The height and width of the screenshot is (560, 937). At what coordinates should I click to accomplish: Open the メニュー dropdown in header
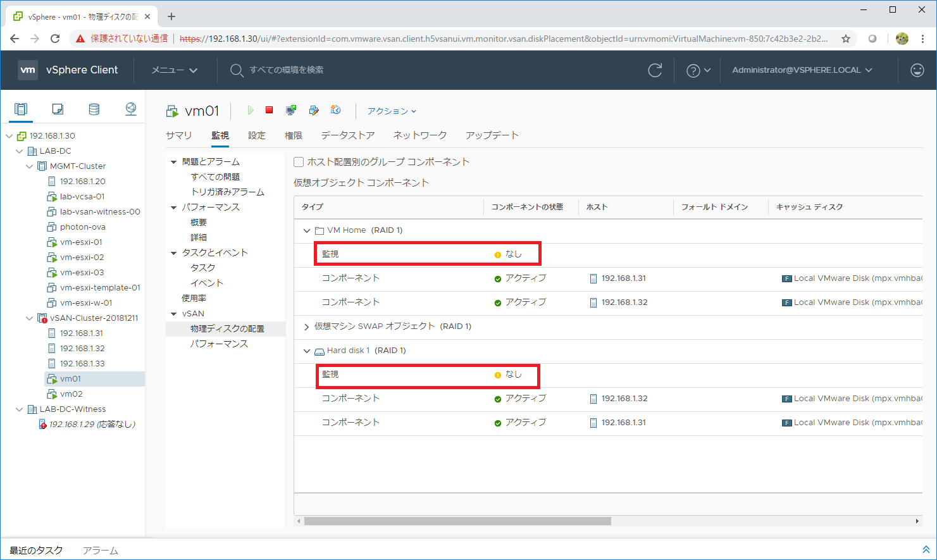pos(174,70)
